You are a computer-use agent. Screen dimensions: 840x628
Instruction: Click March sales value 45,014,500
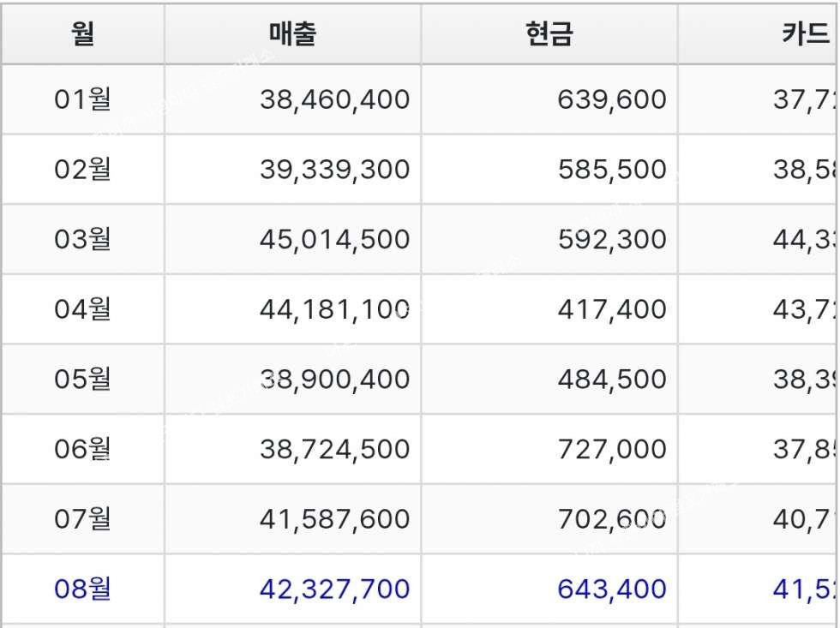point(334,239)
